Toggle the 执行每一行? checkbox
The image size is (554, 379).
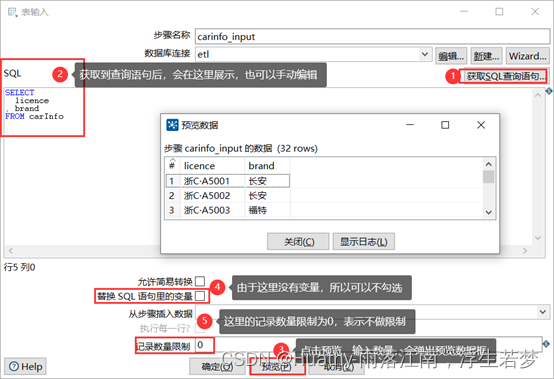[200, 328]
